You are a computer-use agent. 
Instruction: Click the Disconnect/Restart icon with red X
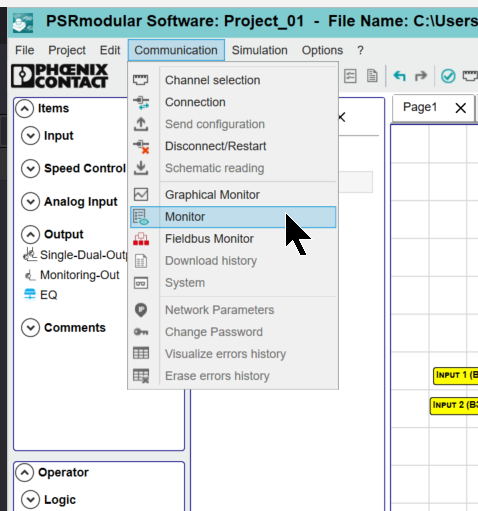(x=141, y=146)
